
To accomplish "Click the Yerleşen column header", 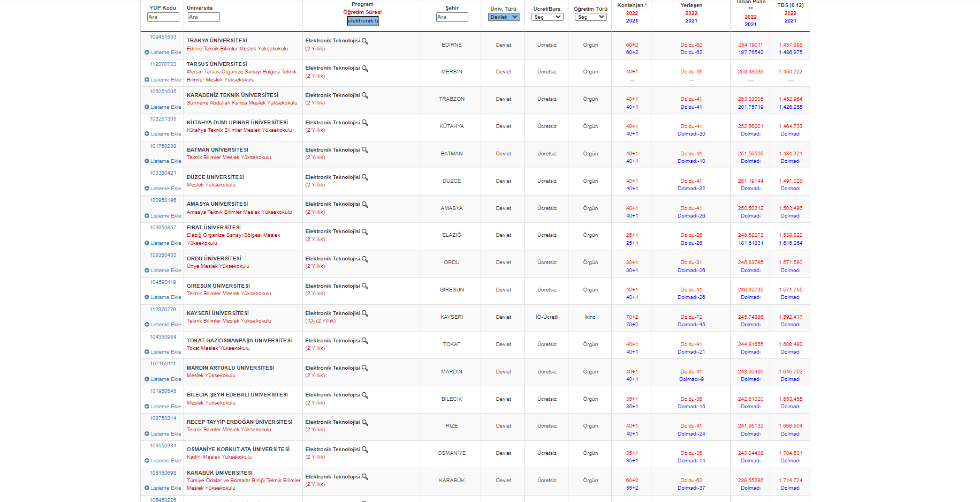I will coord(692,5).
